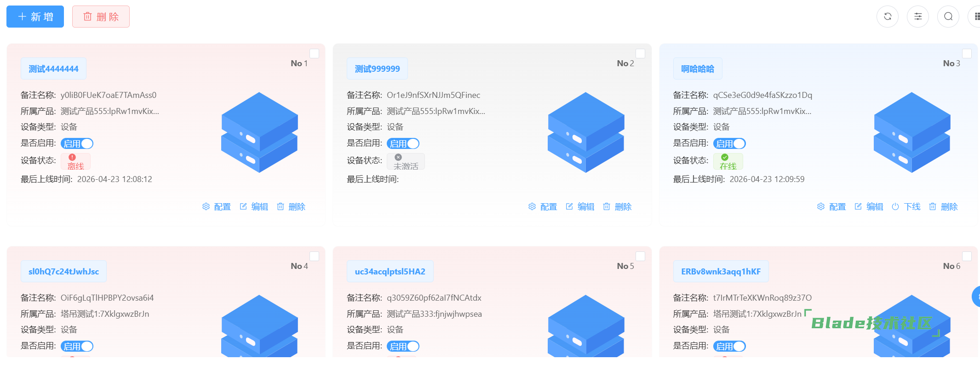980x365 pixels.
Task: Check the selection box on card No 4
Action: pos(314,257)
